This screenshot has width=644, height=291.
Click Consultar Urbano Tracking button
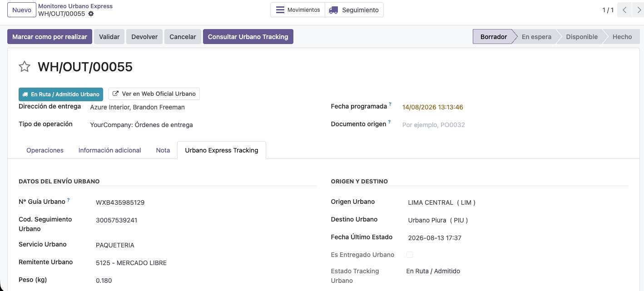248,37
